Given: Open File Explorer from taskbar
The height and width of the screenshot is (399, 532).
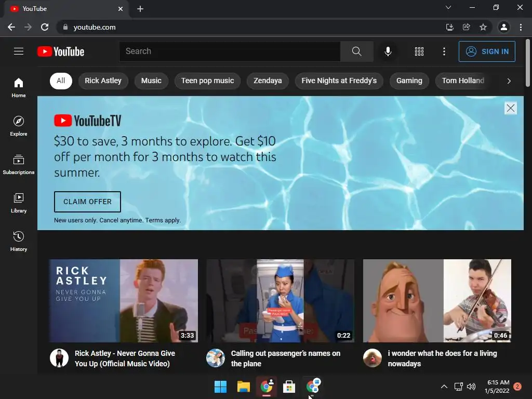Looking at the screenshot, I should coord(243,387).
